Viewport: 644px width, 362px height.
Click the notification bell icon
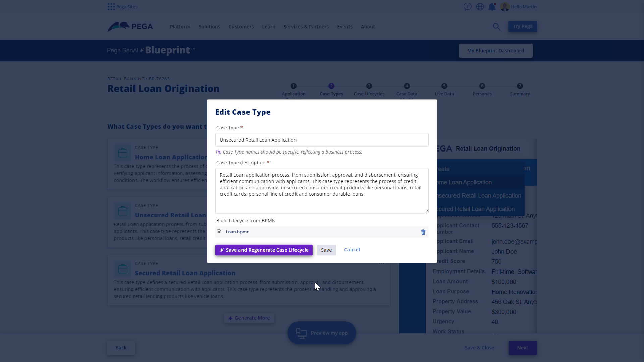point(492,7)
